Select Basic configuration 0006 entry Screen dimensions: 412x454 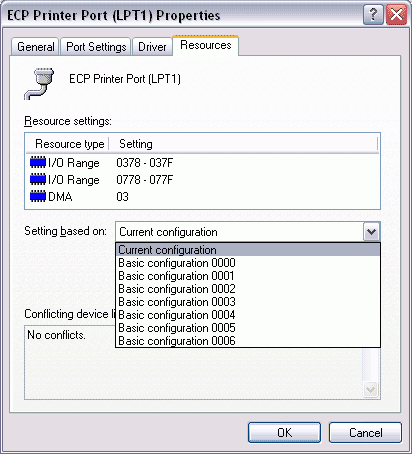[248, 341]
